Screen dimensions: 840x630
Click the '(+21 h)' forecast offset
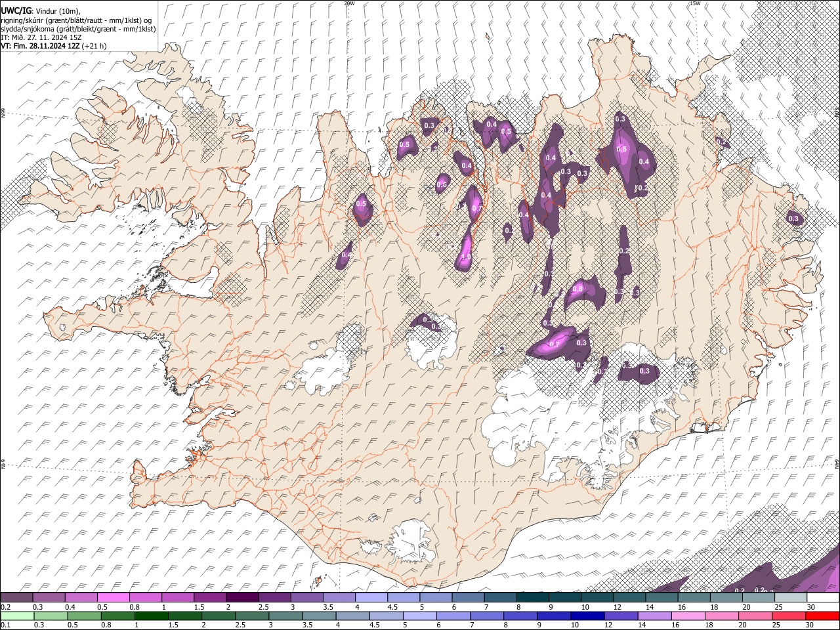94,46
